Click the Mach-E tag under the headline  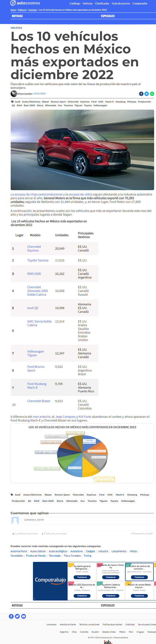pos(109,102)
